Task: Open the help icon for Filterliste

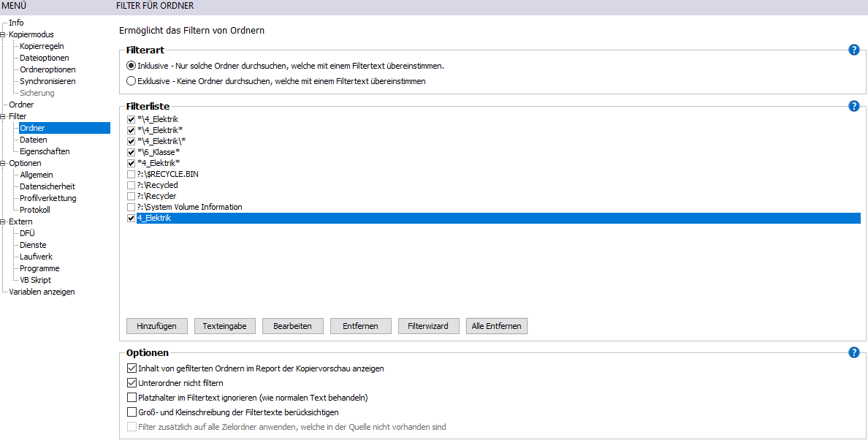Action: click(853, 106)
